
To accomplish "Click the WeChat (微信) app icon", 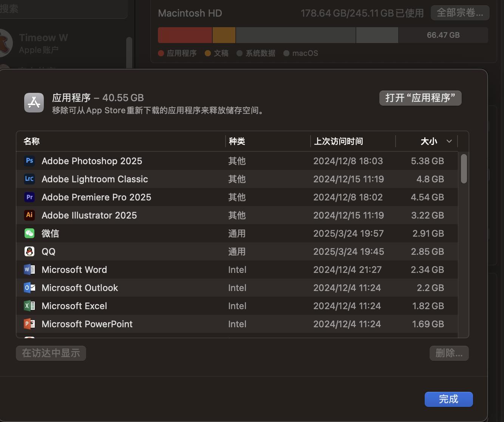I will coord(29,233).
